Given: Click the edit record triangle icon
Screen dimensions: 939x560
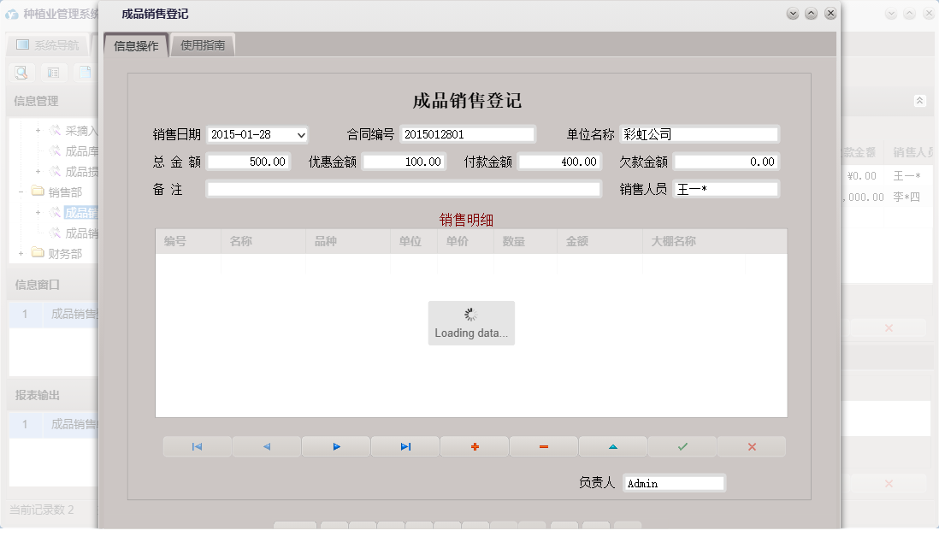Looking at the screenshot, I should (x=613, y=445).
